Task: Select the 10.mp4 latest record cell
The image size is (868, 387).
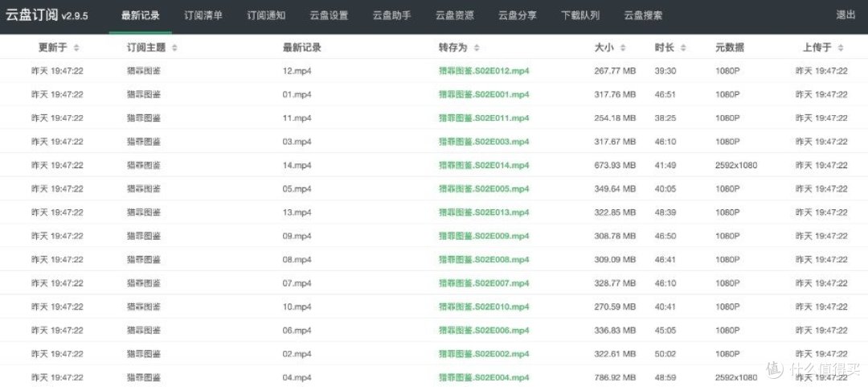Action: click(297, 307)
